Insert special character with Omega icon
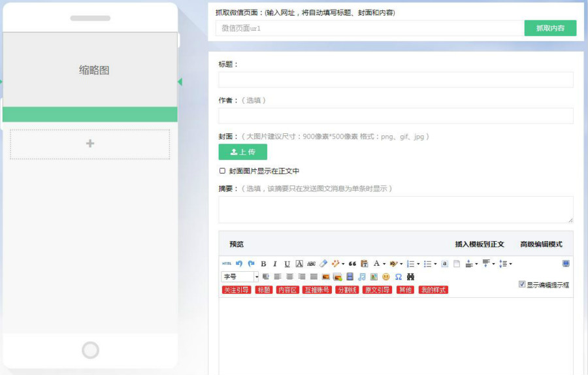 coord(398,277)
